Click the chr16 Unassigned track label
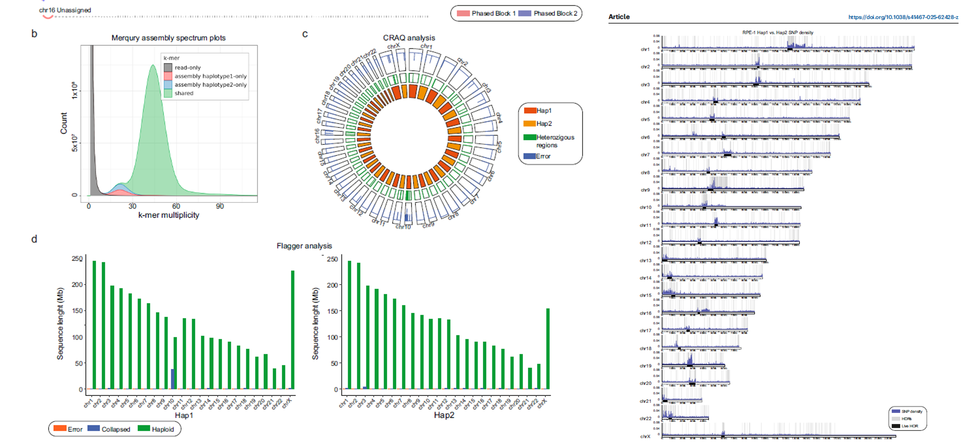 pyautogui.click(x=65, y=10)
